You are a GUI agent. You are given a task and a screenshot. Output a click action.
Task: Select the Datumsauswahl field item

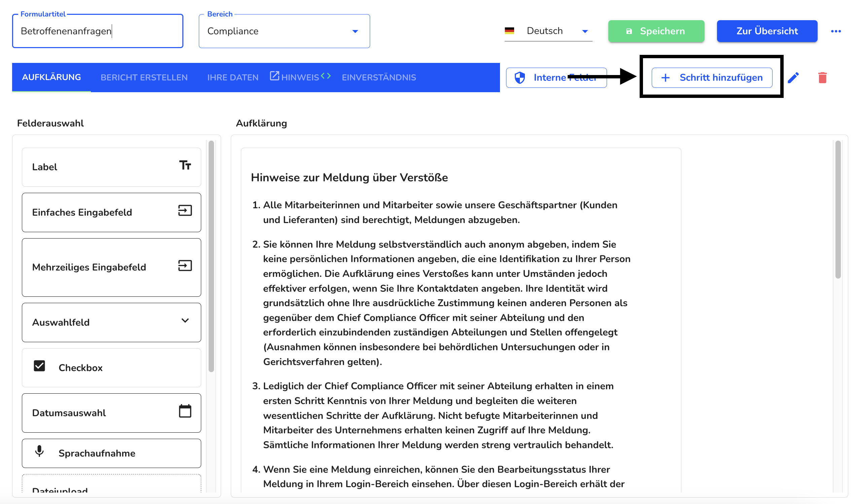pyautogui.click(x=111, y=413)
